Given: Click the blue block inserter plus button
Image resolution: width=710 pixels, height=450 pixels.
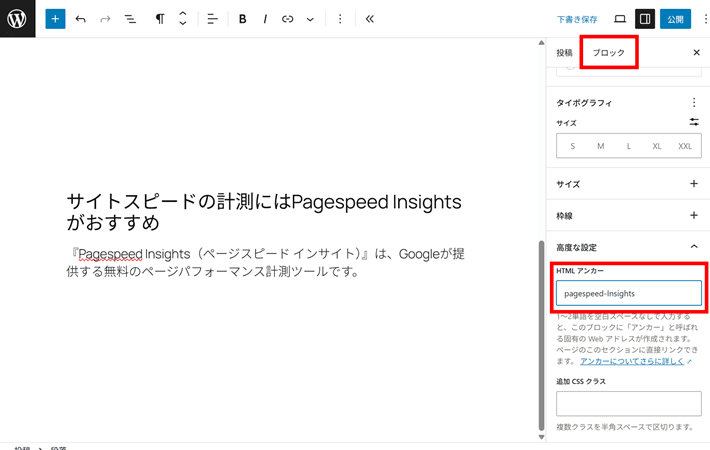Looking at the screenshot, I should (55, 19).
